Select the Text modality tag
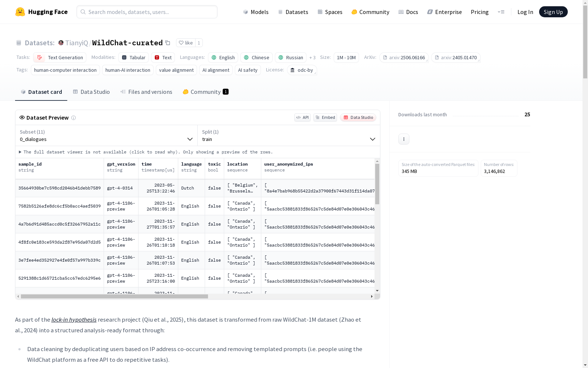The image size is (588, 368). tap(163, 57)
